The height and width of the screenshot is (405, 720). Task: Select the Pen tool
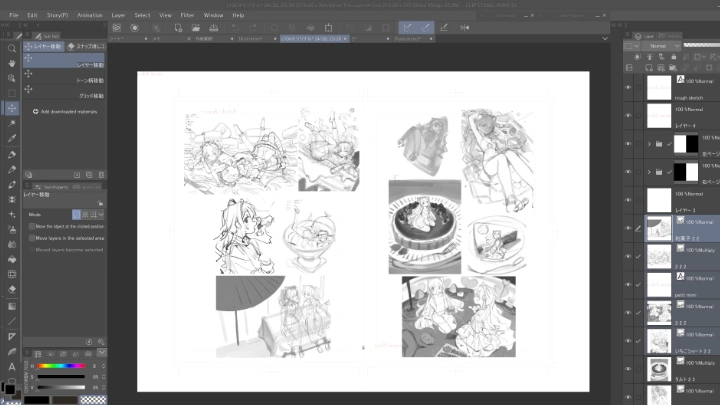click(12, 154)
